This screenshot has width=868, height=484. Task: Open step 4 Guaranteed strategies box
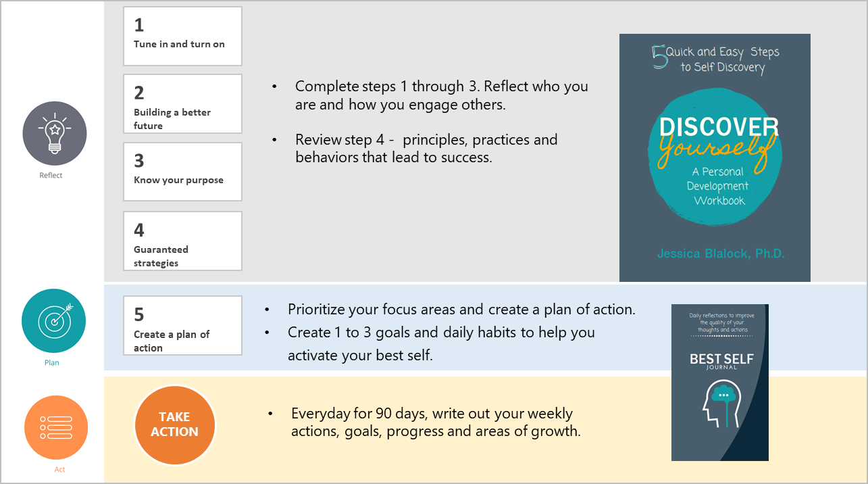(182, 241)
